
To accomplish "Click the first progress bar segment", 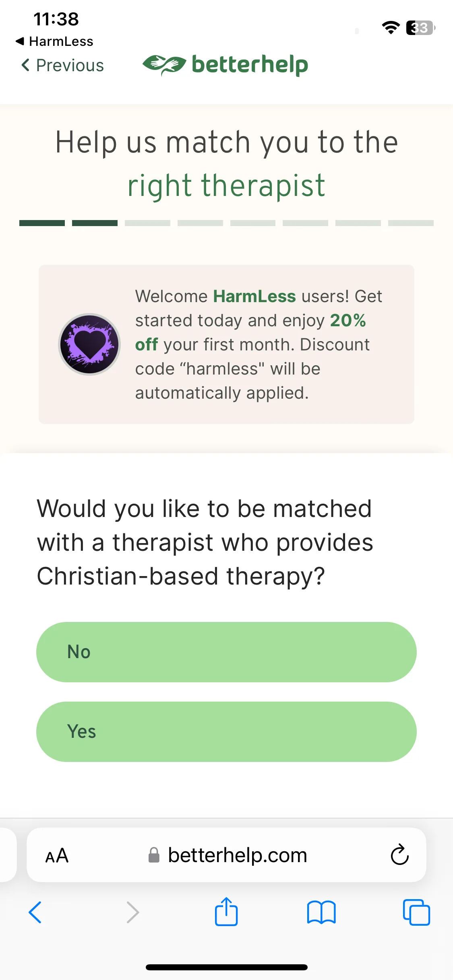I will 42,223.
